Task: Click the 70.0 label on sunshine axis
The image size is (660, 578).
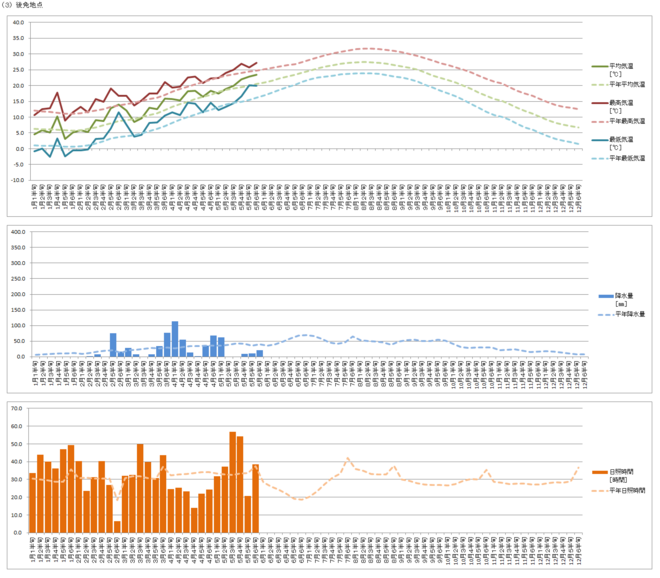Action: coord(17,408)
